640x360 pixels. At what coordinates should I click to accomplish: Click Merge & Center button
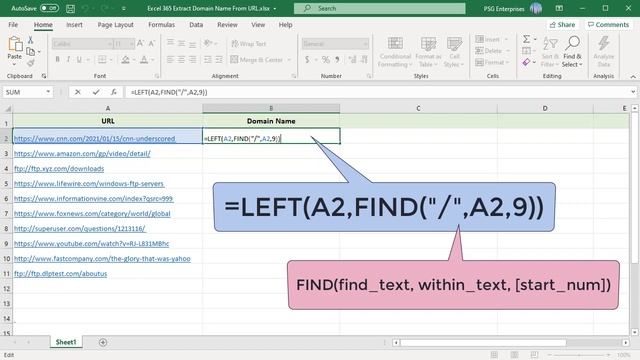click(257, 60)
